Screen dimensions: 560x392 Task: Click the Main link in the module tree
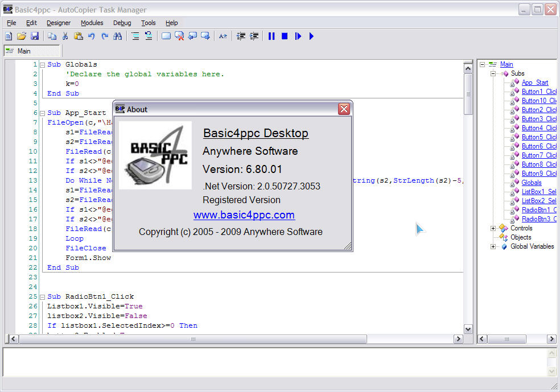(x=507, y=64)
